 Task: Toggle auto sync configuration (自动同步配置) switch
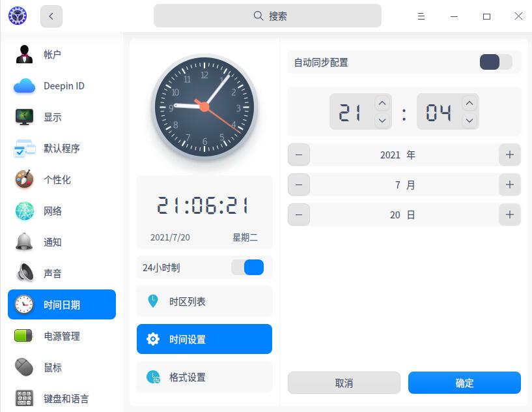click(x=496, y=62)
